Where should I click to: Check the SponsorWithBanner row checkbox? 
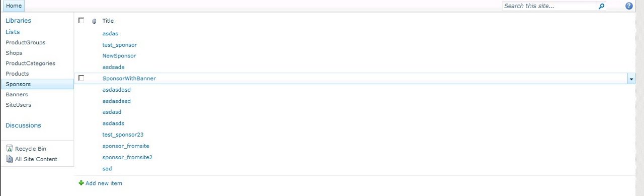[x=81, y=78]
